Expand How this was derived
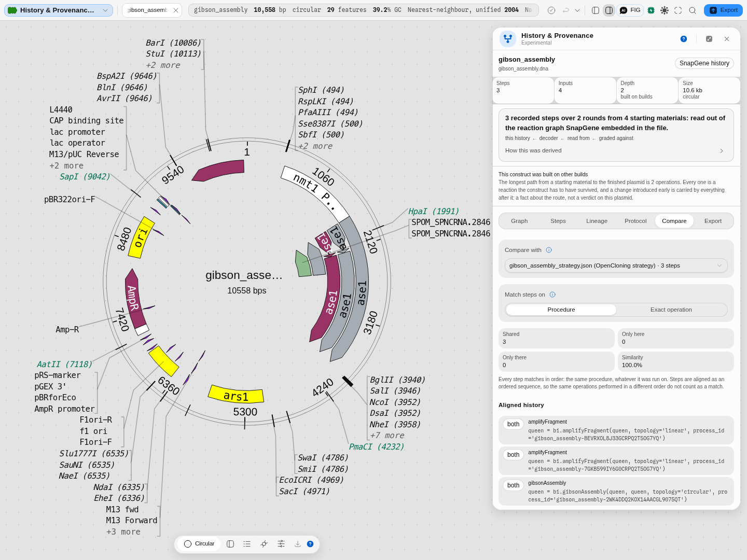Screen dimensions: 747x560 point(616,150)
